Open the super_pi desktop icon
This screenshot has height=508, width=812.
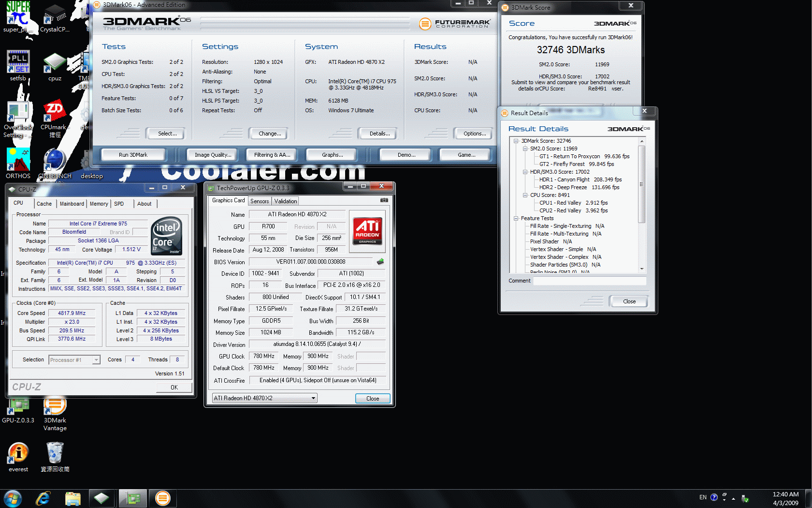[18, 17]
